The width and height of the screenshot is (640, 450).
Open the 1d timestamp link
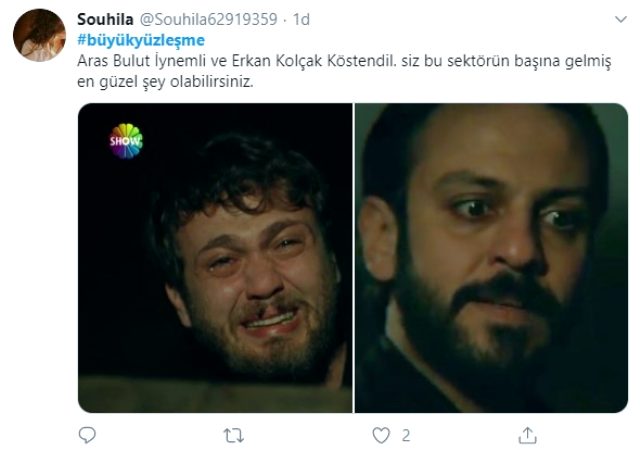click(x=301, y=19)
